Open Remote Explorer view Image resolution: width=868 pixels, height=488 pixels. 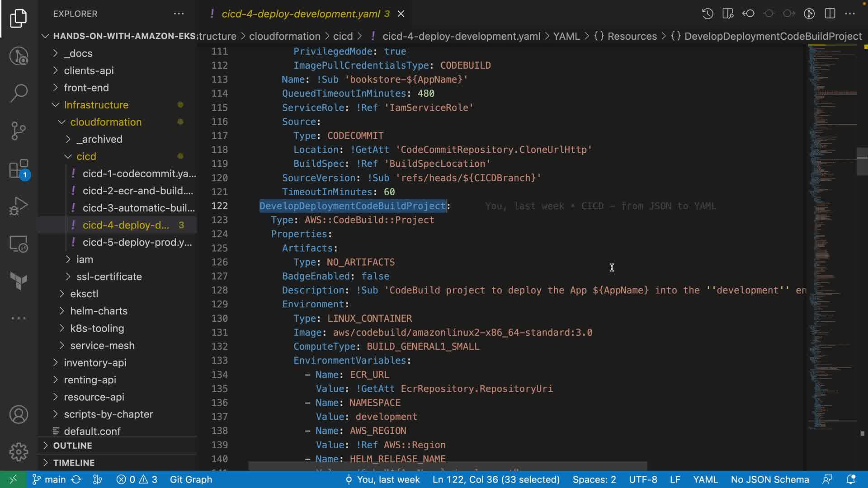click(x=19, y=244)
